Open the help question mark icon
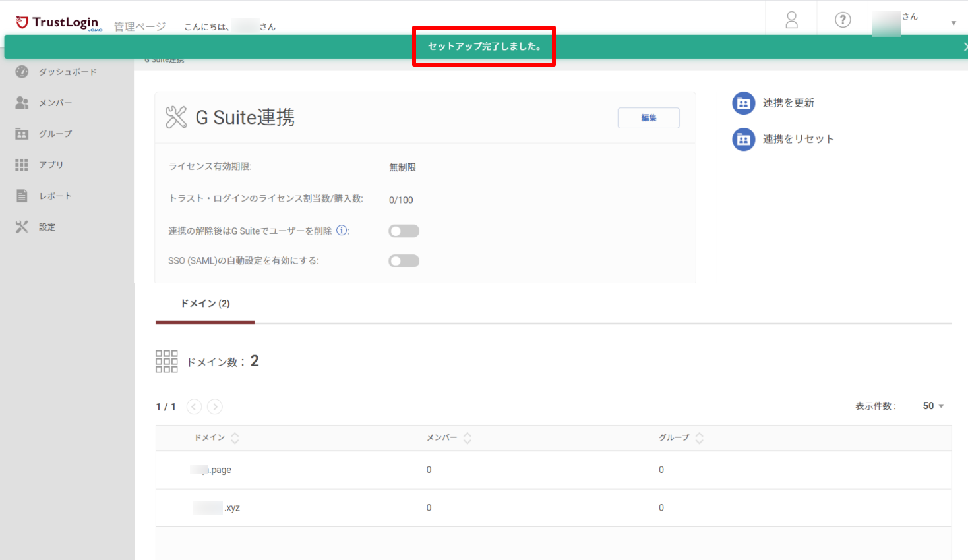This screenshot has width=968, height=560. (x=843, y=20)
